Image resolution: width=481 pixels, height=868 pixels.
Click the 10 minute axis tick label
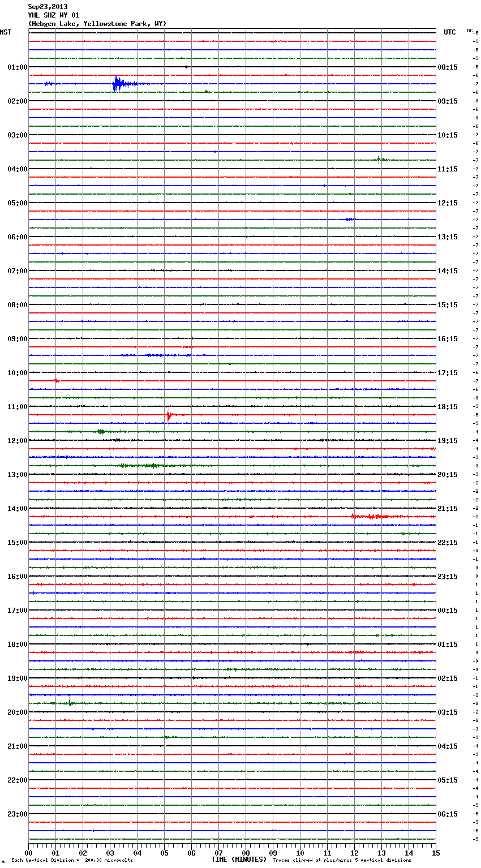300,853
